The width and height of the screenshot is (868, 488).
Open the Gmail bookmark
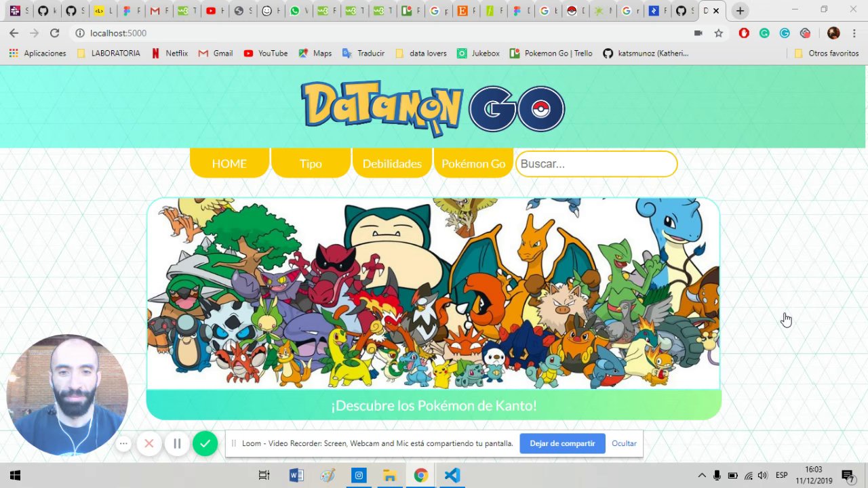216,53
